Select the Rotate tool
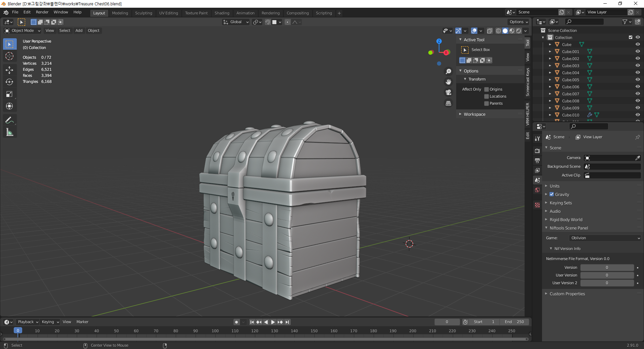This screenshot has height=349, width=644. point(9,82)
